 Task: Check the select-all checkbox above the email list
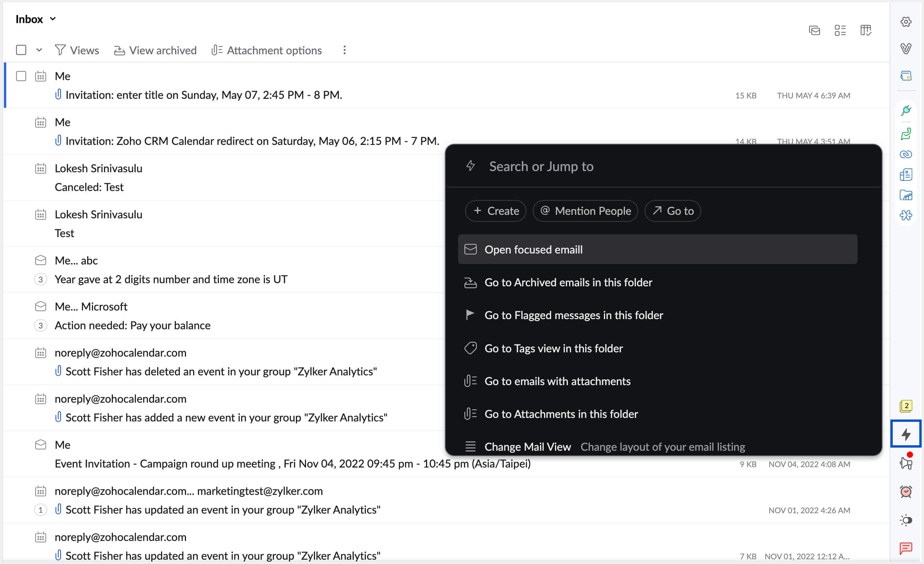[x=21, y=50]
